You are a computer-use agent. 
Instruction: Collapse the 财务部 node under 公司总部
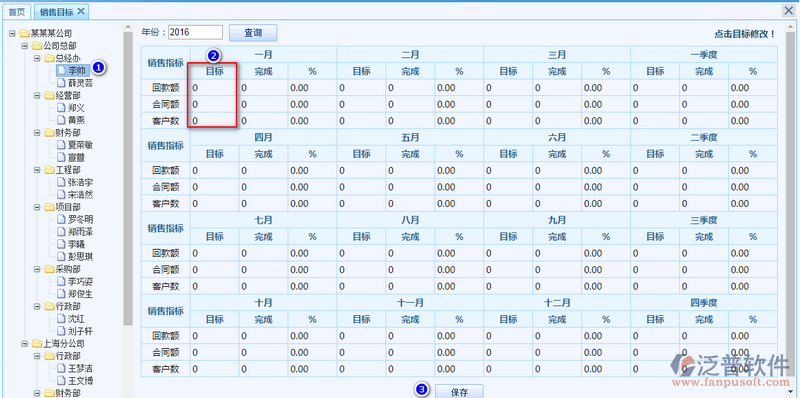pyautogui.click(x=37, y=133)
